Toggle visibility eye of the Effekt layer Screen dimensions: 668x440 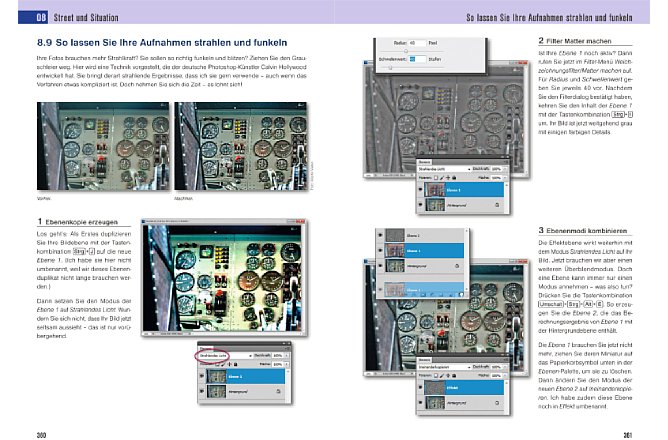tap(420, 387)
